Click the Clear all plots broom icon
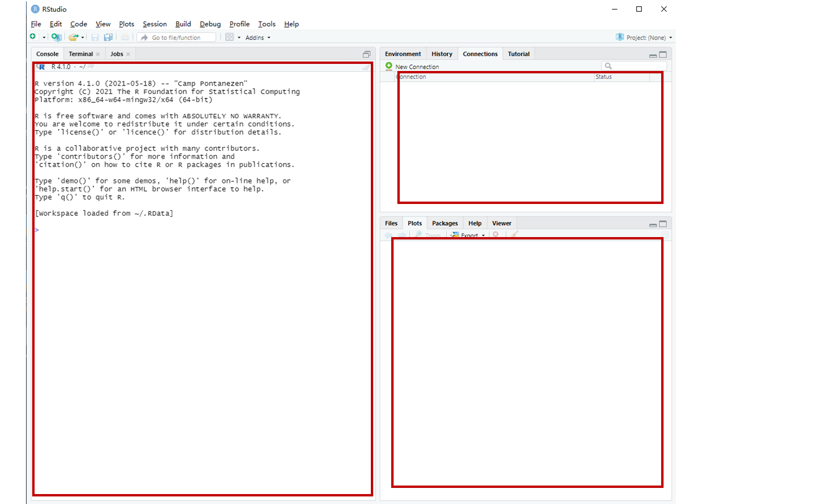The width and height of the screenshot is (817, 504). click(x=515, y=235)
